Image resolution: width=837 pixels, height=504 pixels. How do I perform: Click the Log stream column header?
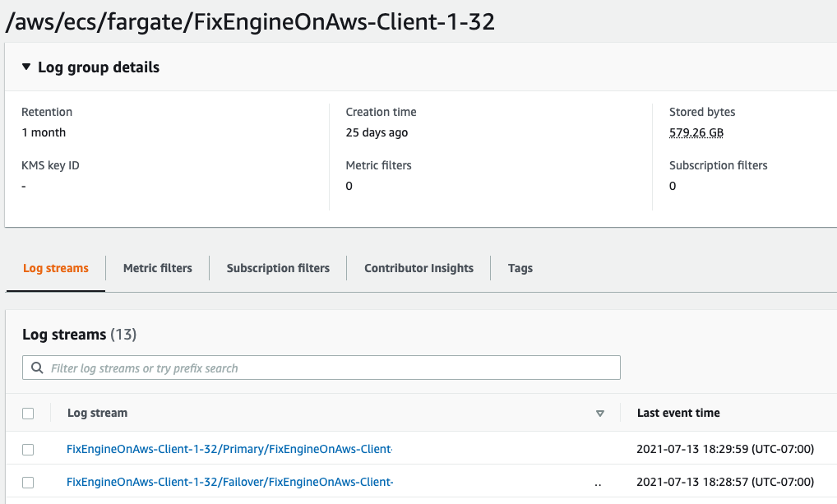coord(97,413)
